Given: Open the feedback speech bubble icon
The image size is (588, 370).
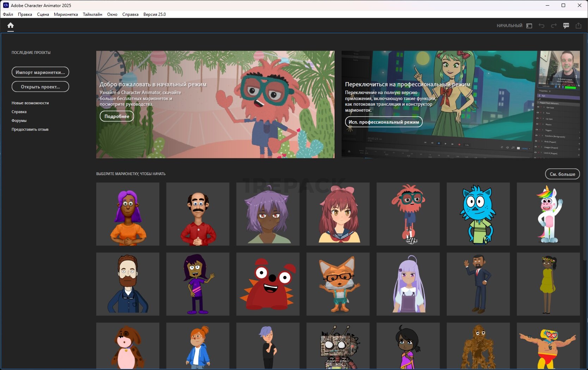Looking at the screenshot, I should (x=566, y=26).
